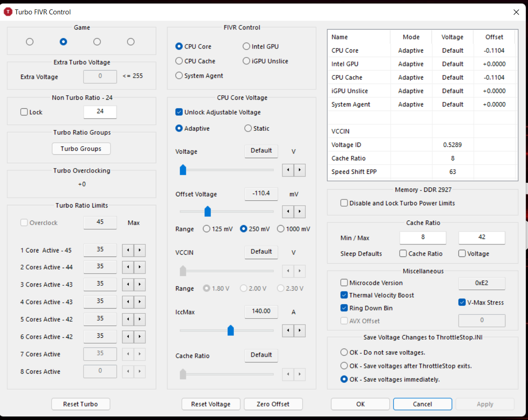Raise the Offset Voltage with the right arrow
This screenshot has width=528, height=420.
pos(300,212)
